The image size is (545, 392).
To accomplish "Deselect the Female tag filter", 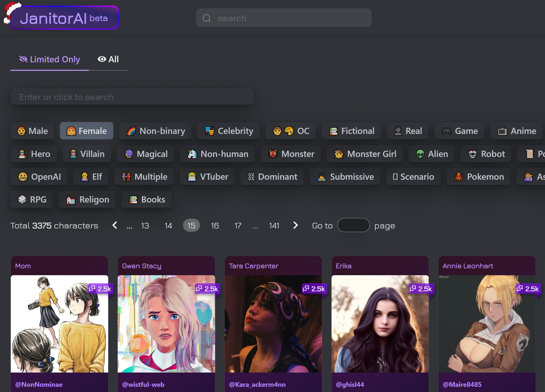I will coord(86,131).
